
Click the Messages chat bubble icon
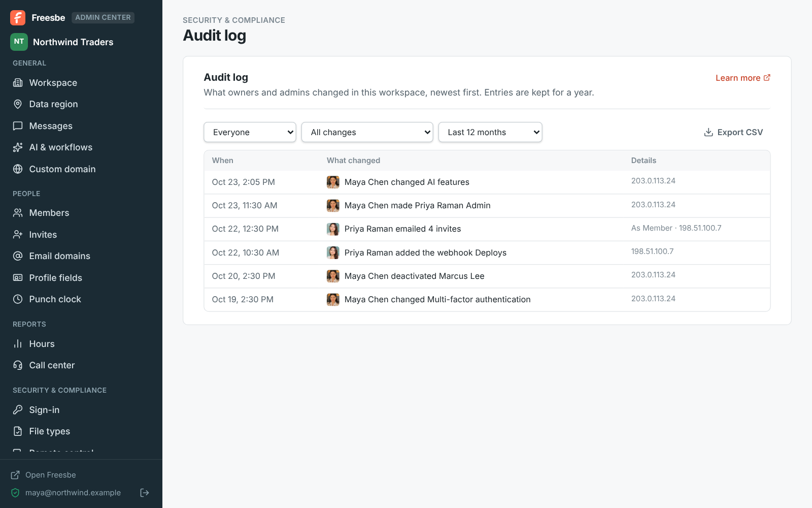[x=18, y=126]
